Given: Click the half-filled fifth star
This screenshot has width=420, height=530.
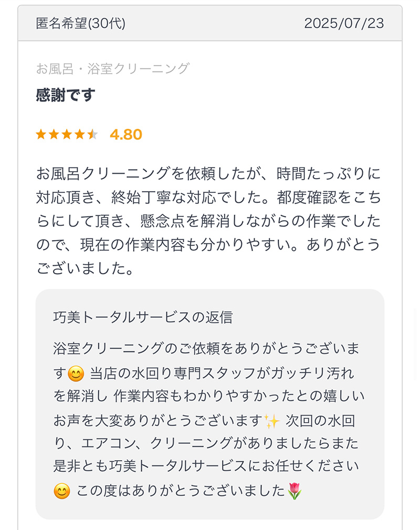Looking at the screenshot, I should coord(92,134).
